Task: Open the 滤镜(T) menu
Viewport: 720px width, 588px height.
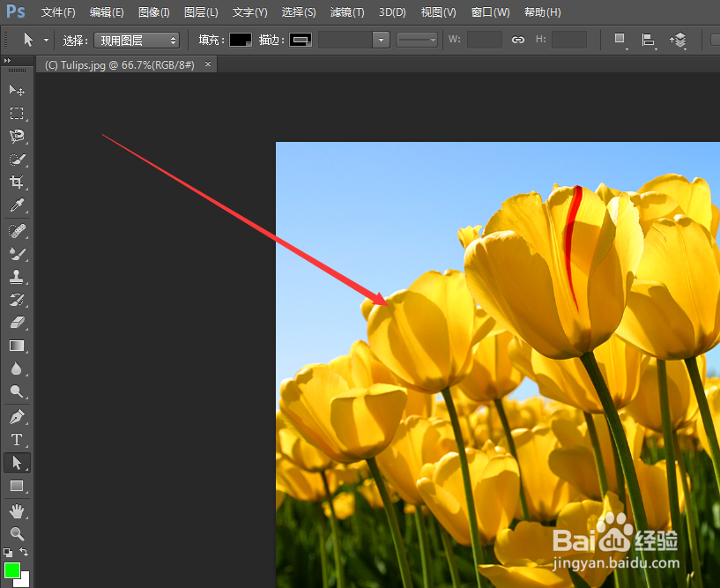Action: point(347,12)
